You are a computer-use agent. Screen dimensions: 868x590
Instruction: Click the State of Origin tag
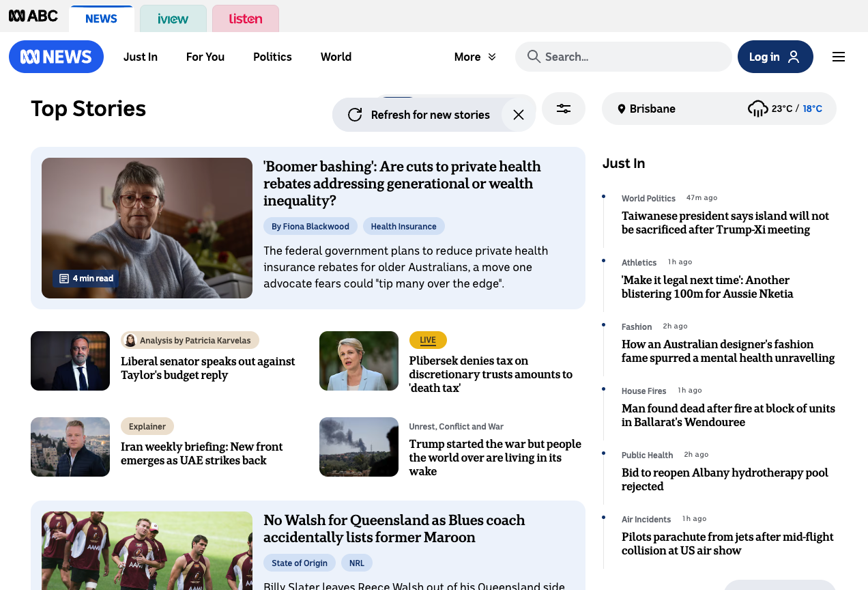pos(300,563)
